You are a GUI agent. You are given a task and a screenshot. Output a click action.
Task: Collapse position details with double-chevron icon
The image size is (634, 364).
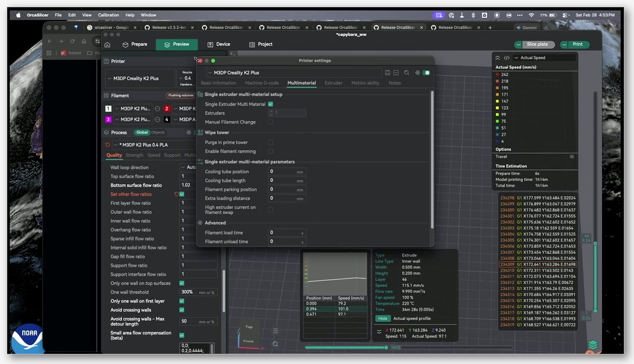coord(379,332)
